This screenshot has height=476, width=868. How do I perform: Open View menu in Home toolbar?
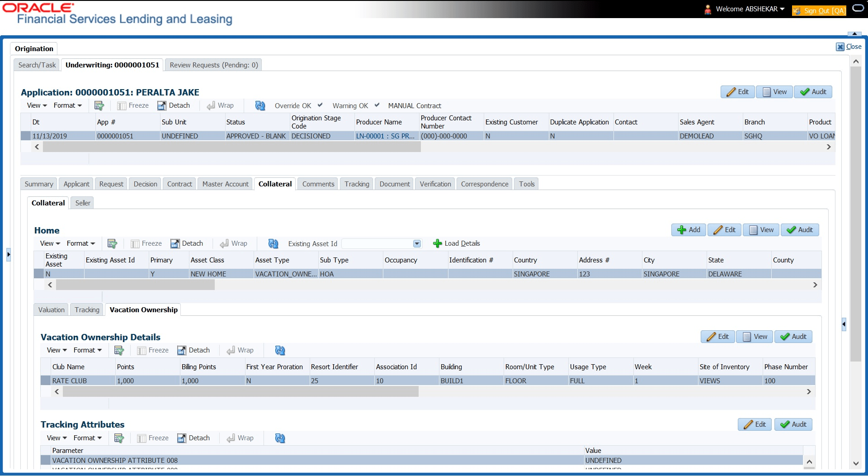click(50, 243)
